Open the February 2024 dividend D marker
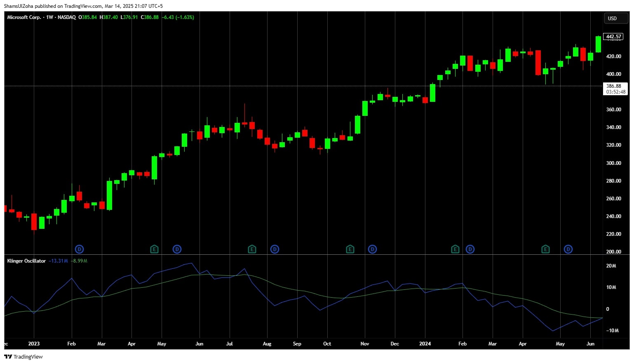 click(x=470, y=249)
